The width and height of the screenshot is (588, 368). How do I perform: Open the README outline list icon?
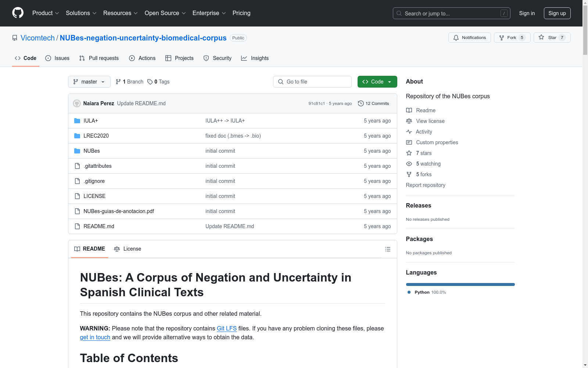pos(388,249)
